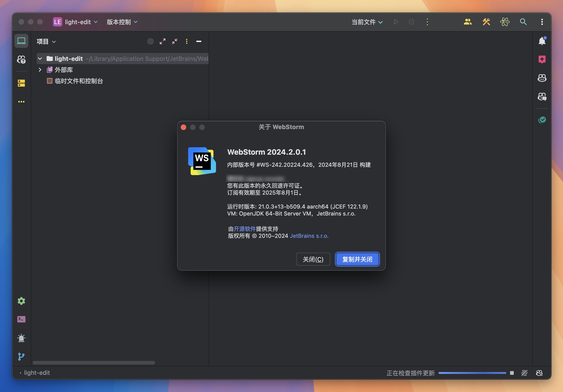Show the Notifications bell in the right sidebar
This screenshot has width=563, height=392.
click(x=542, y=41)
